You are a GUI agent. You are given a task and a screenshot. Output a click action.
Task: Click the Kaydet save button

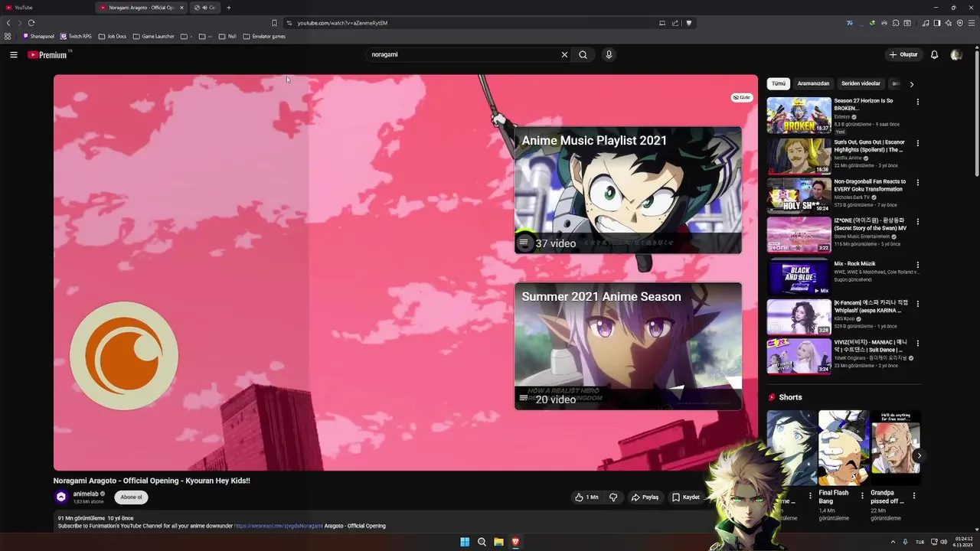tap(686, 497)
